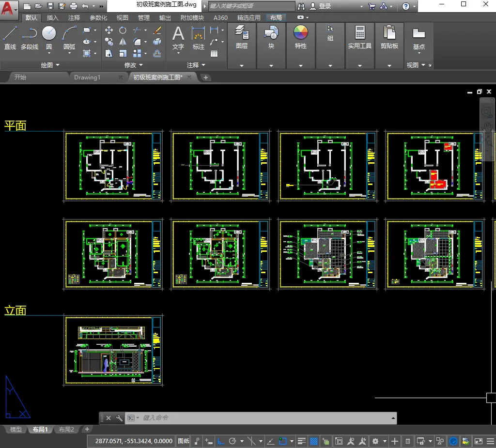
Task: Pick the Arc (圆弧) tool
Action: point(69,38)
